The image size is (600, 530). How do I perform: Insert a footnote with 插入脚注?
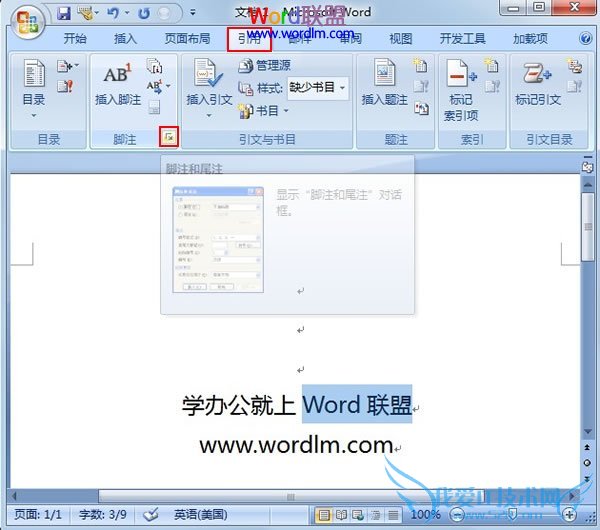click(x=118, y=84)
